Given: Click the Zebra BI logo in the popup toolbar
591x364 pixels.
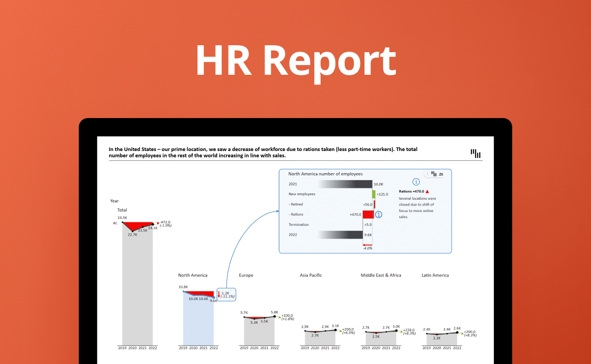Looking at the screenshot, I should (434, 174).
